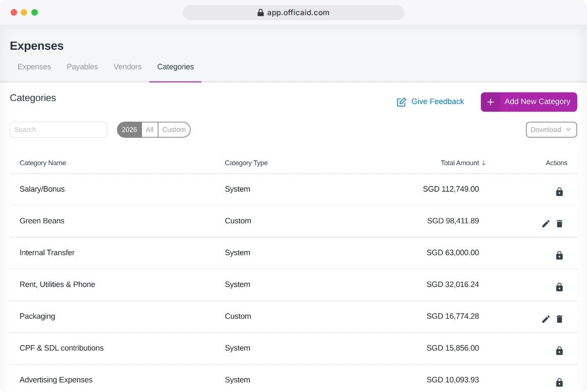This screenshot has height=392, width=587.
Task: Click the Internal Transfer category name
Action: coord(47,253)
